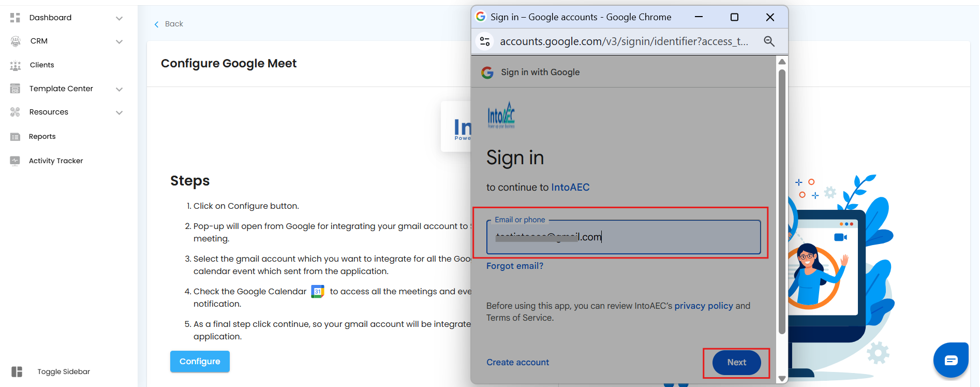Click the 'Configure Google Meet' heading
This screenshot has height=387, width=980.
tap(229, 63)
